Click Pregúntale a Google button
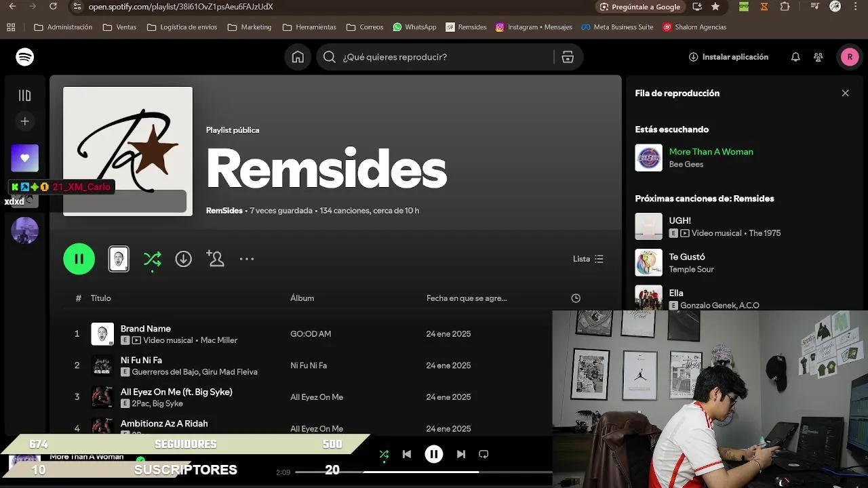The image size is (868, 488). coord(640,7)
